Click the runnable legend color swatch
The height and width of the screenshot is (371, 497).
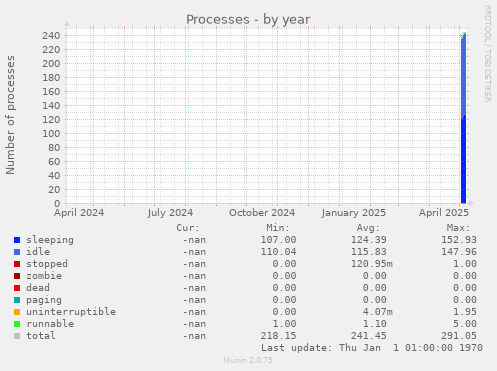(x=17, y=324)
